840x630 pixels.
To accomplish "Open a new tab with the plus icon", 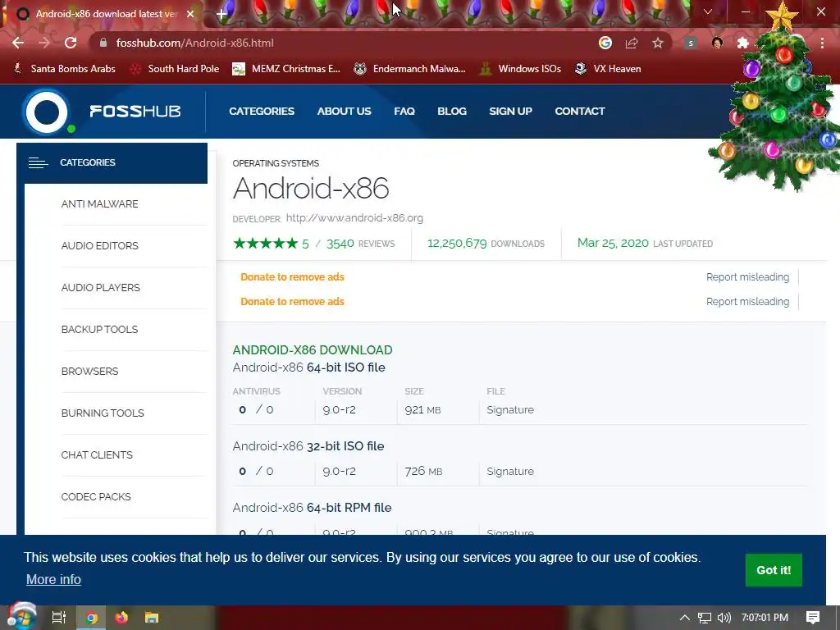I will [221, 14].
